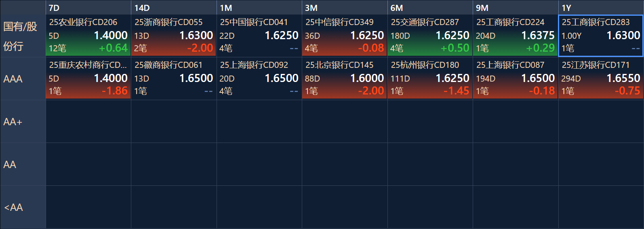The height and width of the screenshot is (229, 644).
Task: Open the 25中信银行CD349 cell
Action: pyautogui.click(x=345, y=36)
